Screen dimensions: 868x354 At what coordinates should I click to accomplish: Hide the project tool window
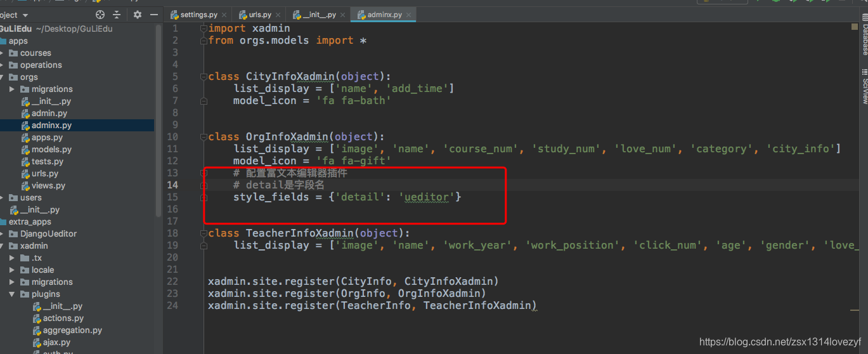pos(154,15)
